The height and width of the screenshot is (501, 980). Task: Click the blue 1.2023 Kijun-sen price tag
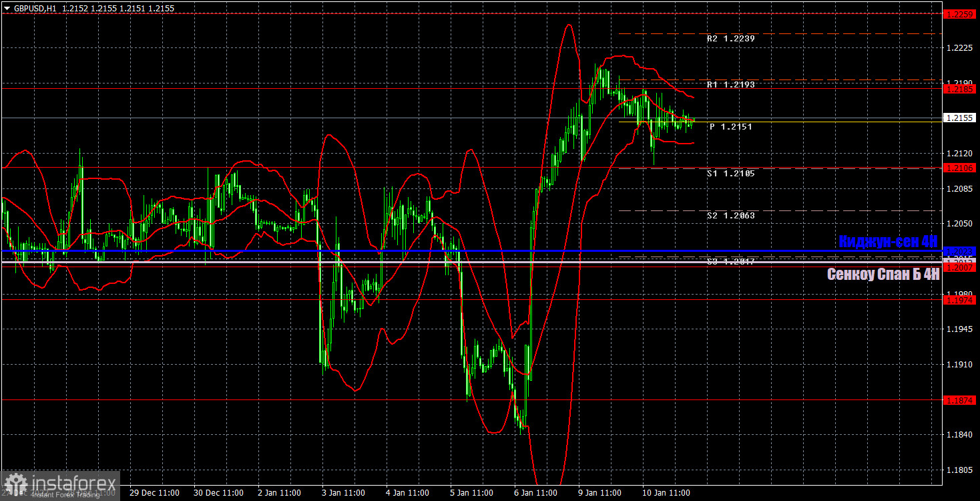[961, 251]
